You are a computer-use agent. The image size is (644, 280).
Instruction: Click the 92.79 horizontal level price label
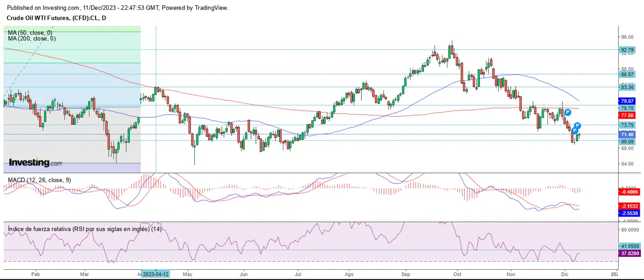627,50
